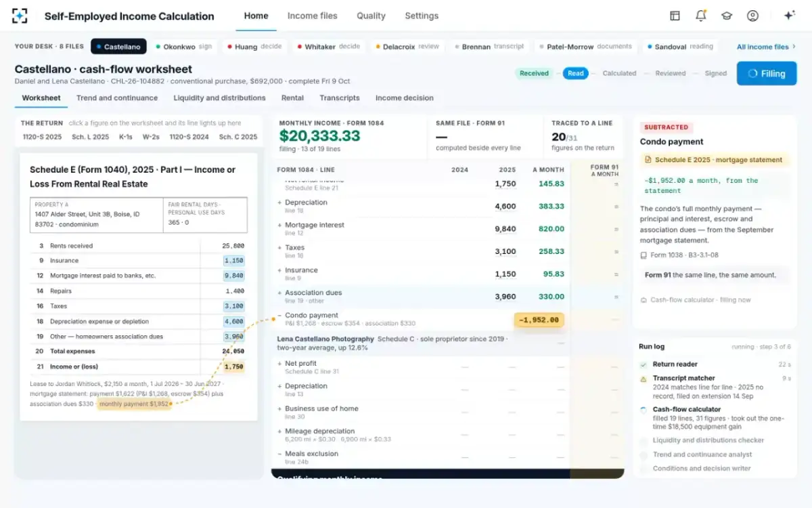
Task: Open the All income files link
Action: 766,47
